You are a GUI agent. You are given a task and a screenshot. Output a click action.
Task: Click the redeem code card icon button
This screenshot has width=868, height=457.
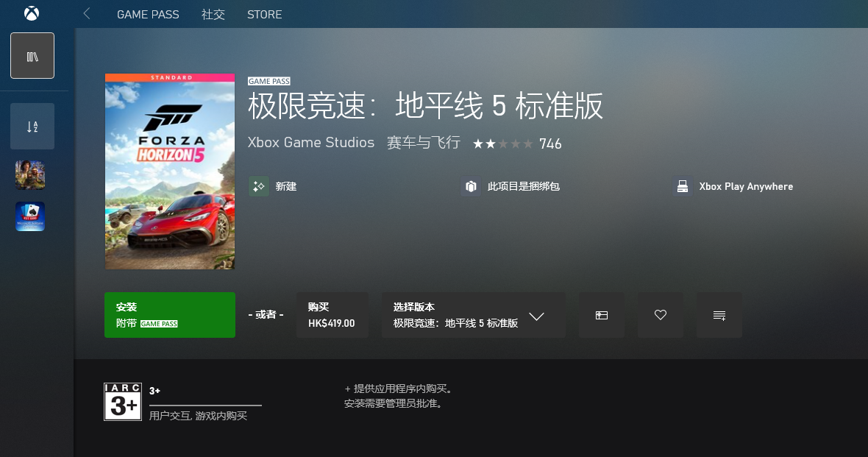[602, 315]
